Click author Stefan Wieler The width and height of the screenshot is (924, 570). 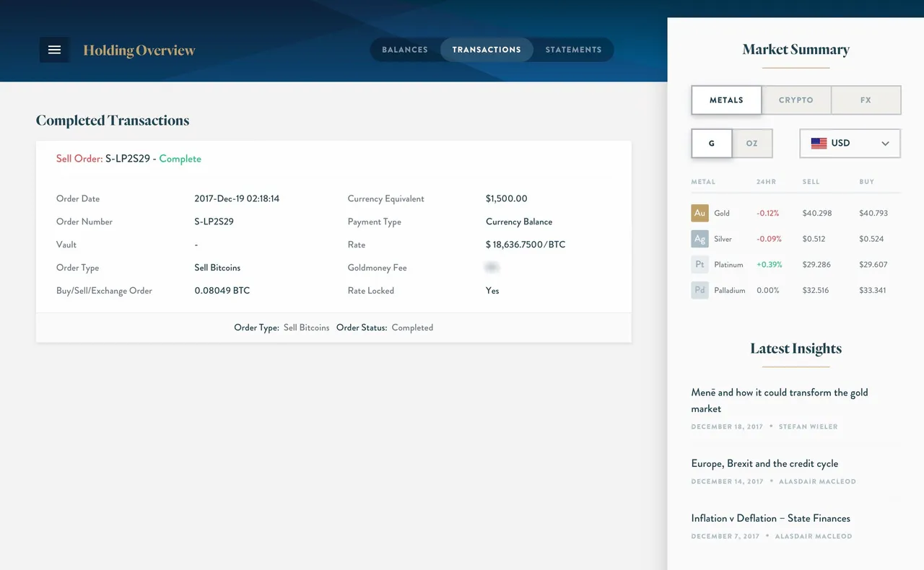(x=808, y=426)
